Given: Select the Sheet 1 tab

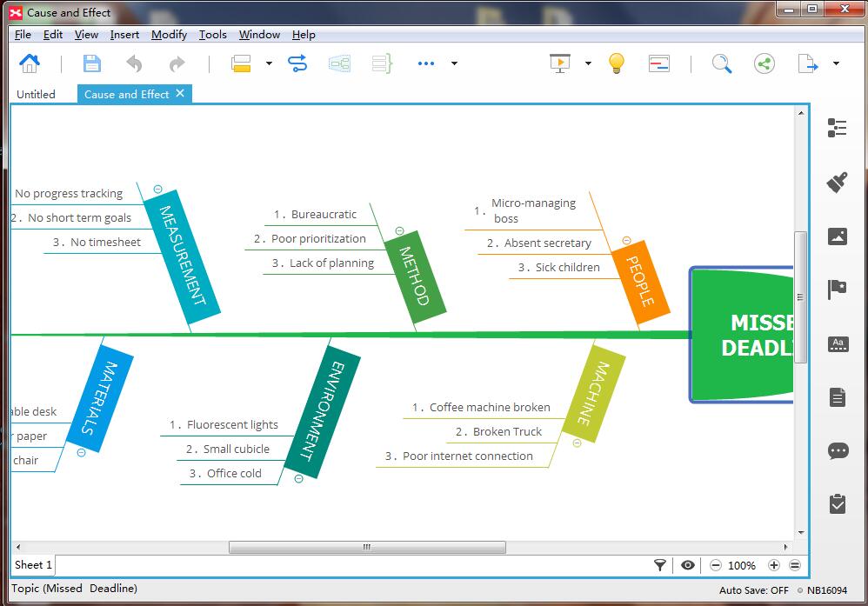Looking at the screenshot, I should click(33, 565).
